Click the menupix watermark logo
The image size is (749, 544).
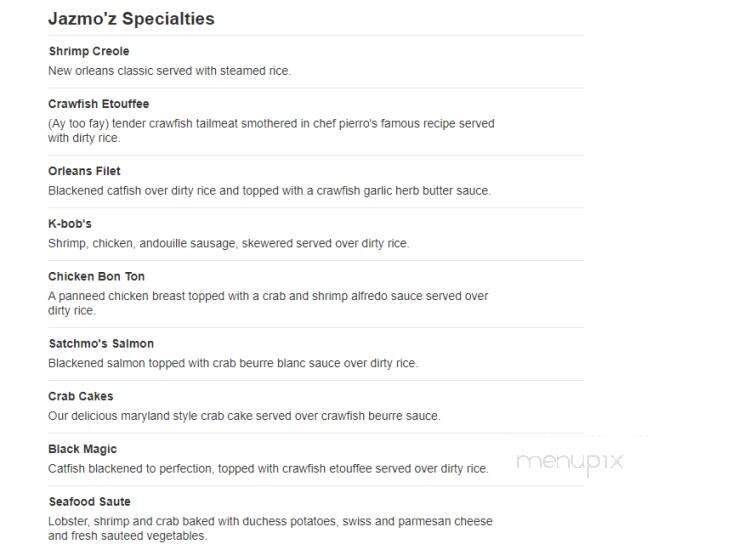coord(570,462)
